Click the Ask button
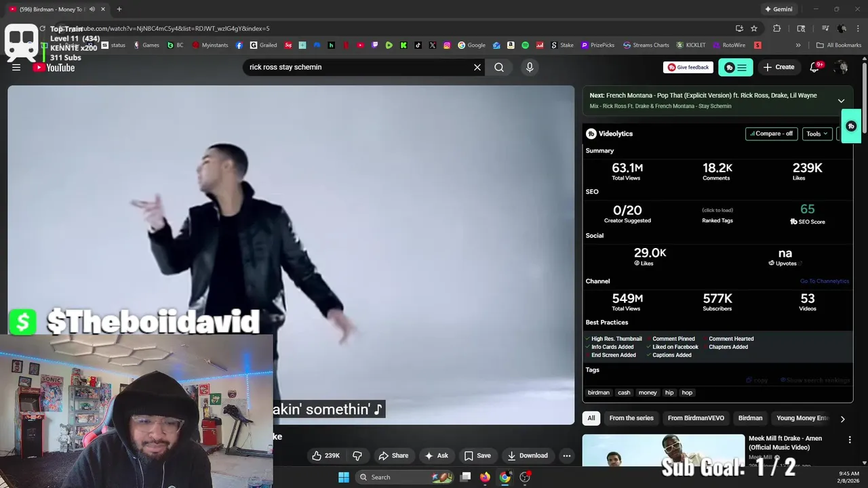The width and height of the screenshot is (868, 488). (x=437, y=455)
